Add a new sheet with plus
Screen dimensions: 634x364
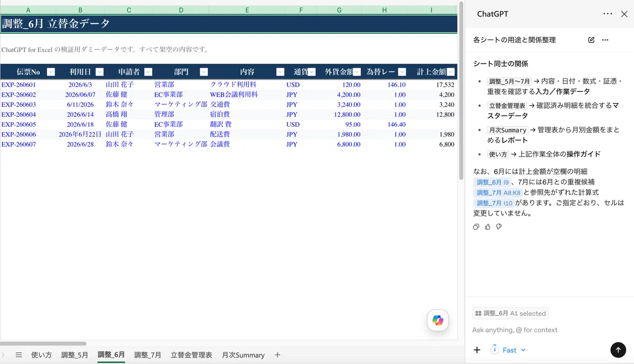[277, 355]
